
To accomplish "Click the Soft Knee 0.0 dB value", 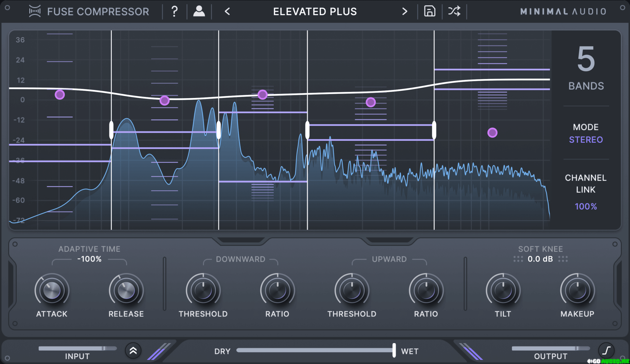I will tap(540, 259).
